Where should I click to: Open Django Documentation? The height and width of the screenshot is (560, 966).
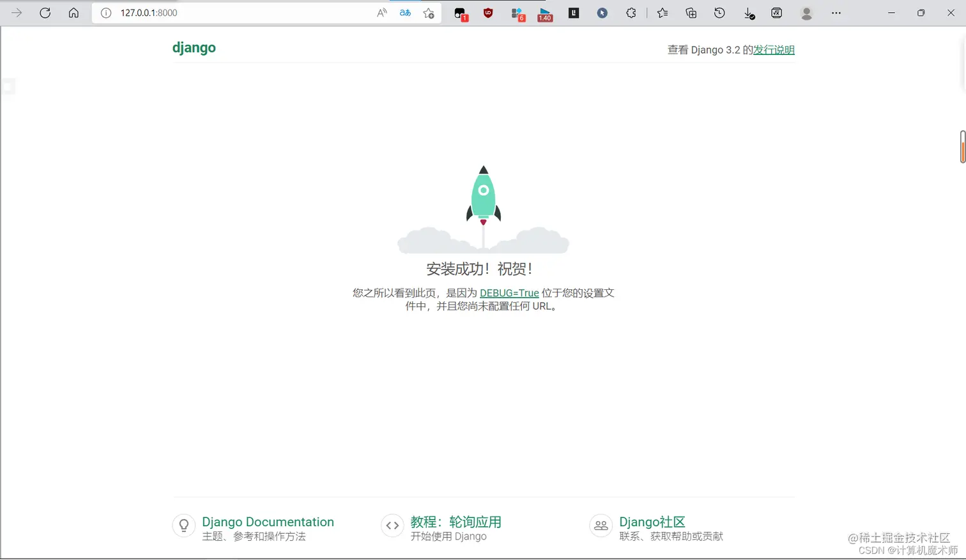267,522
